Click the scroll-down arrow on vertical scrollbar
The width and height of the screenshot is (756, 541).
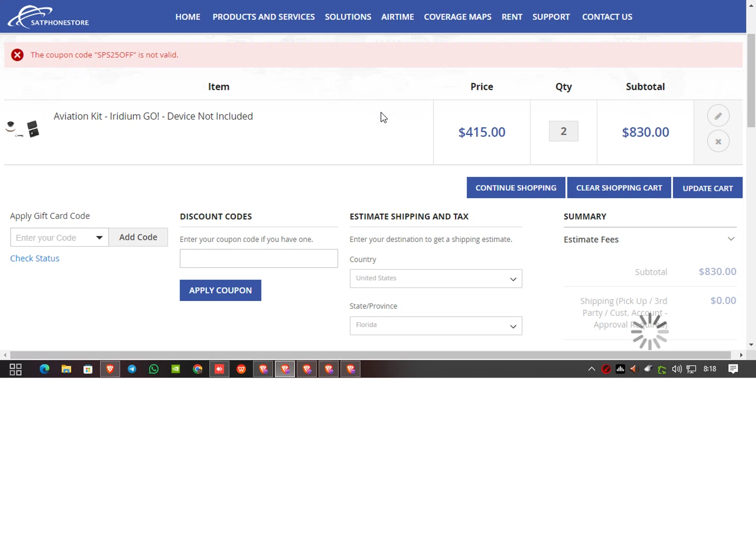tap(751, 345)
